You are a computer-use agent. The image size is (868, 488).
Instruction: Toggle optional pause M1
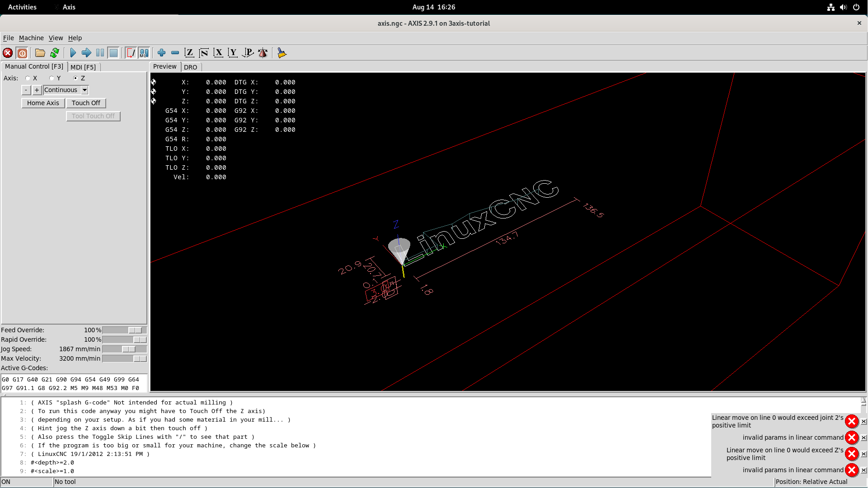coord(144,53)
